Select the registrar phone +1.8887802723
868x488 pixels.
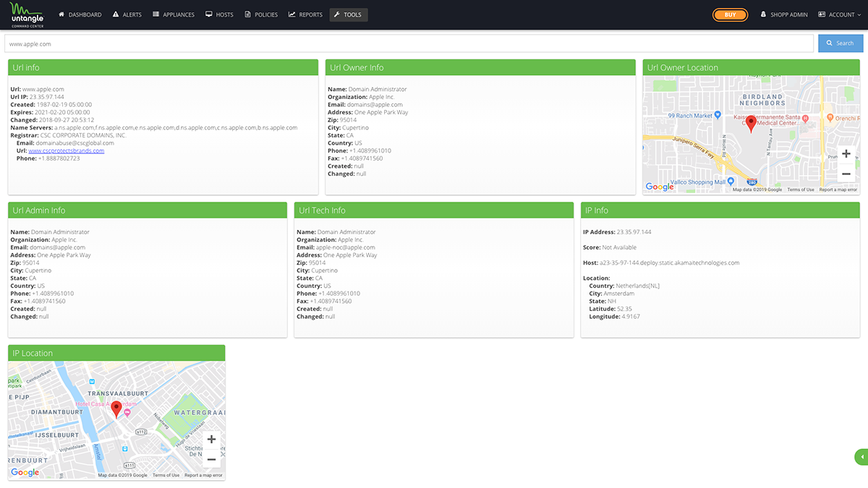pyautogui.click(x=59, y=158)
